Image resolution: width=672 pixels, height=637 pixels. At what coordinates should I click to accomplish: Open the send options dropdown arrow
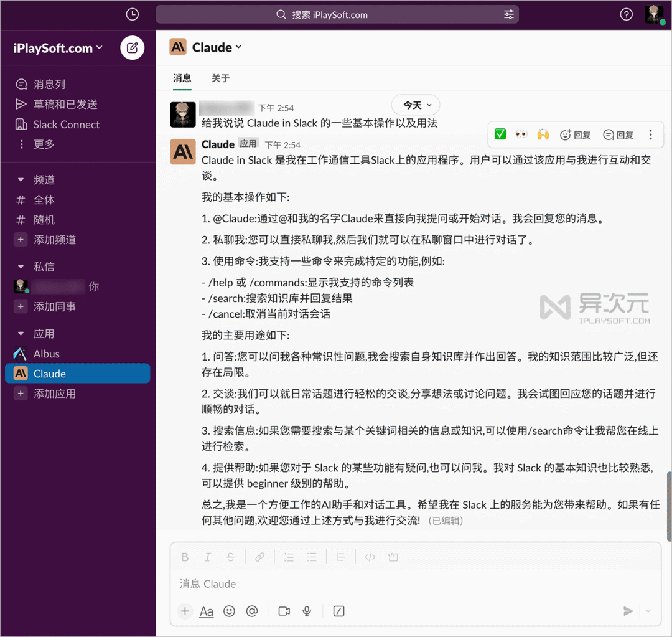(x=648, y=611)
